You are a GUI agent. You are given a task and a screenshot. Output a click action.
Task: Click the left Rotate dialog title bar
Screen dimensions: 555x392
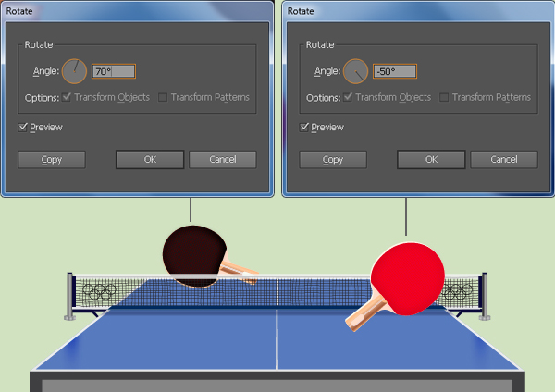coord(137,11)
